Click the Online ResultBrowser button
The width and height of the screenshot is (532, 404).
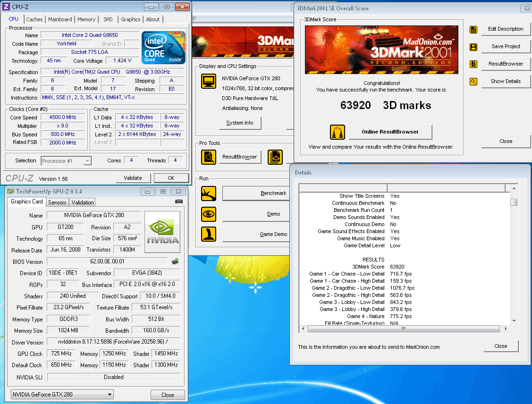tap(390, 132)
